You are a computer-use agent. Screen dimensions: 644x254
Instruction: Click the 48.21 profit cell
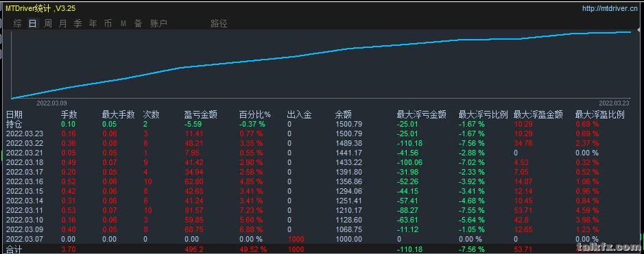coord(194,143)
